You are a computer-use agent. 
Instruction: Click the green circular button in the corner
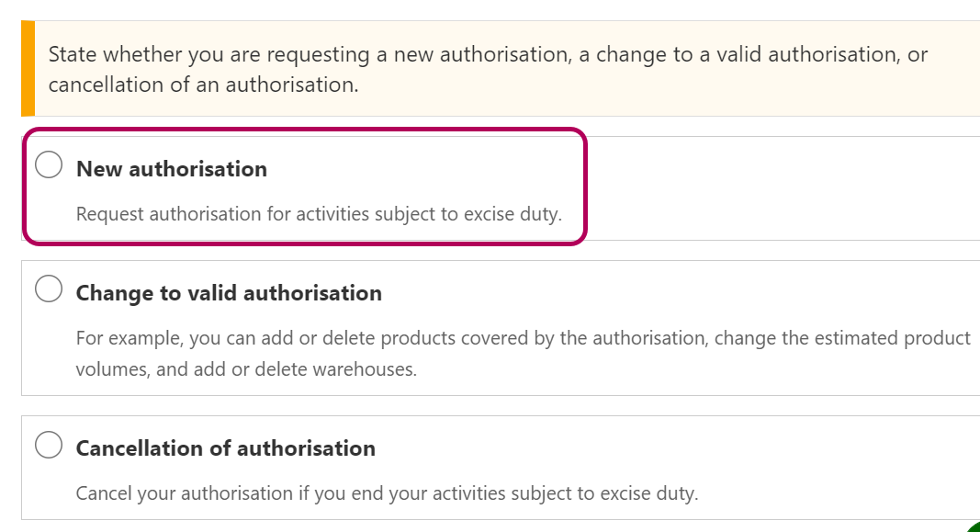click(974, 526)
